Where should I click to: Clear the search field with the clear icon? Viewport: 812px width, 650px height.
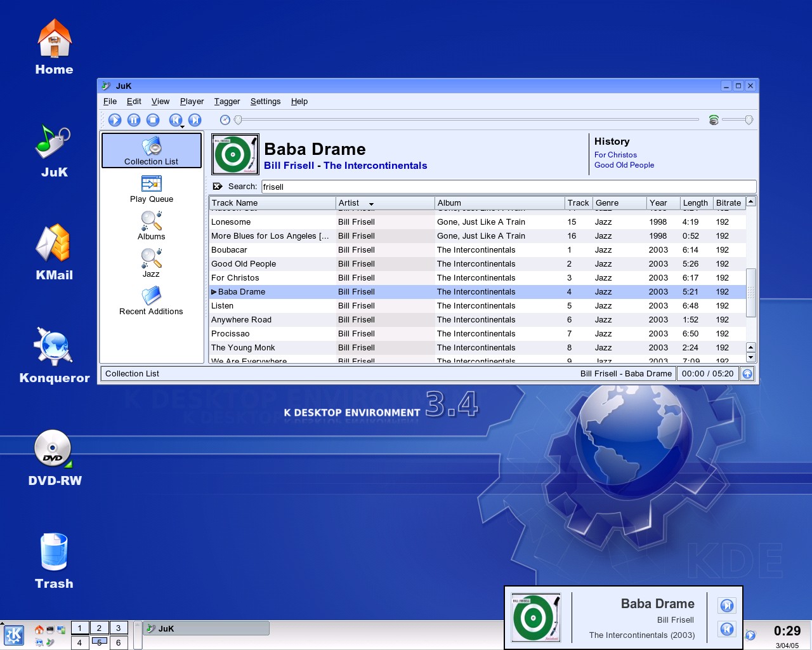(x=218, y=187)
